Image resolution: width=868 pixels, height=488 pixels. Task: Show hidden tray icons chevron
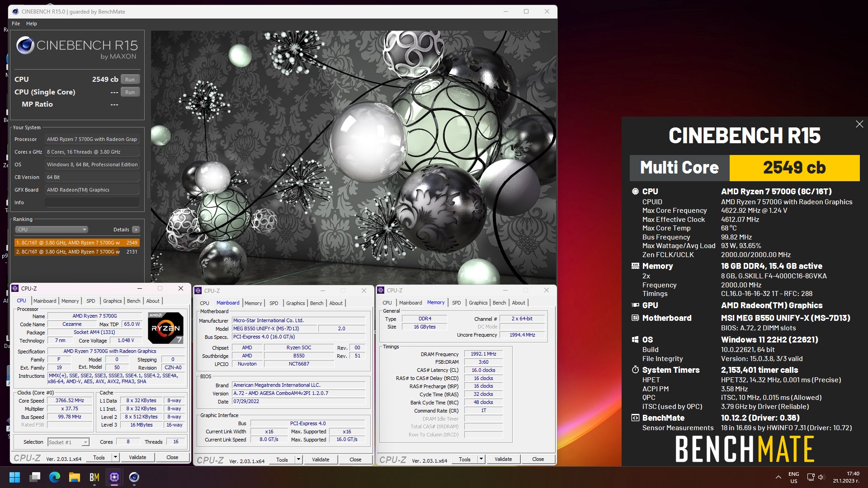tap(778, 477)
